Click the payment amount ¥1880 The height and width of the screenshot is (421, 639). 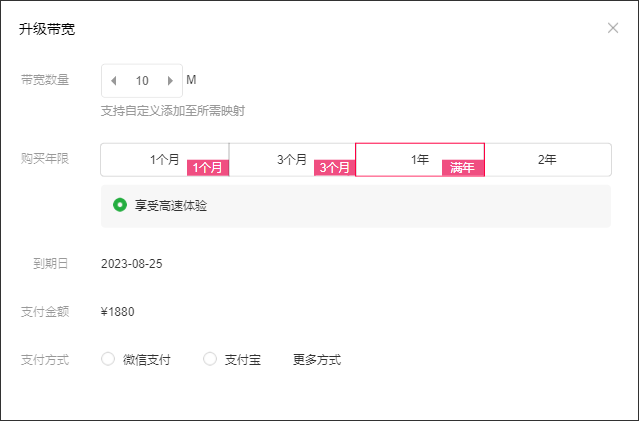(x=118, y=311)
